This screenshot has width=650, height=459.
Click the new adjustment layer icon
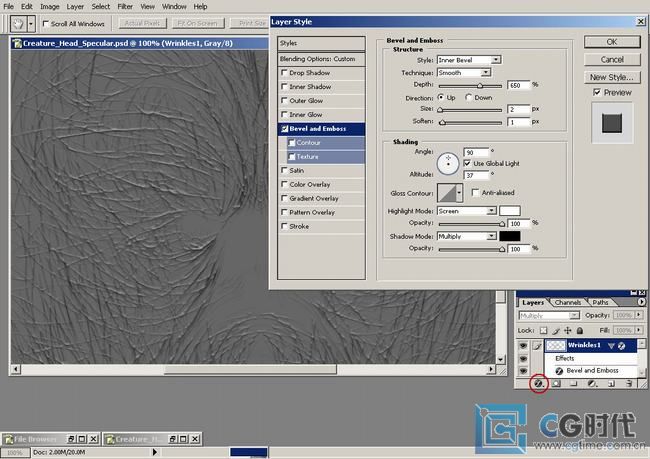592,384
